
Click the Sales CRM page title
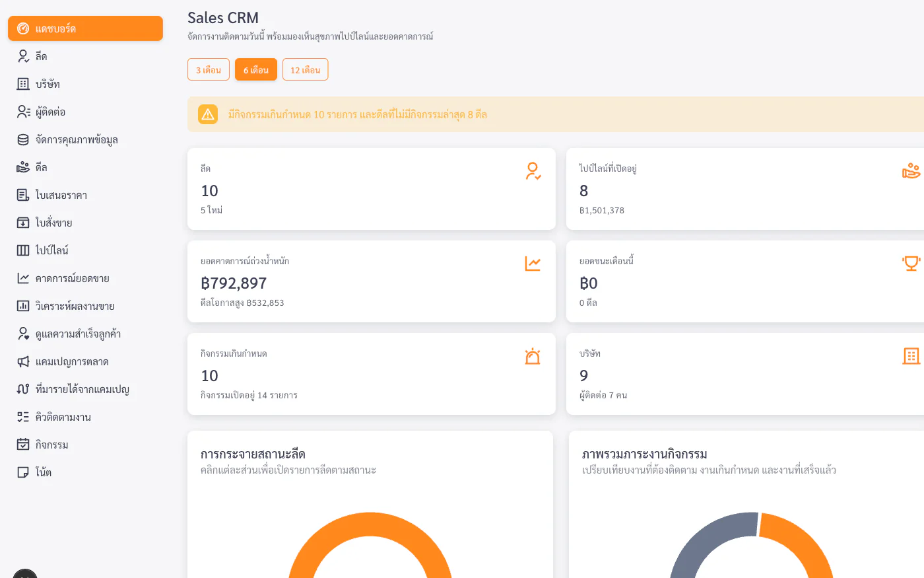click(223, 18)
